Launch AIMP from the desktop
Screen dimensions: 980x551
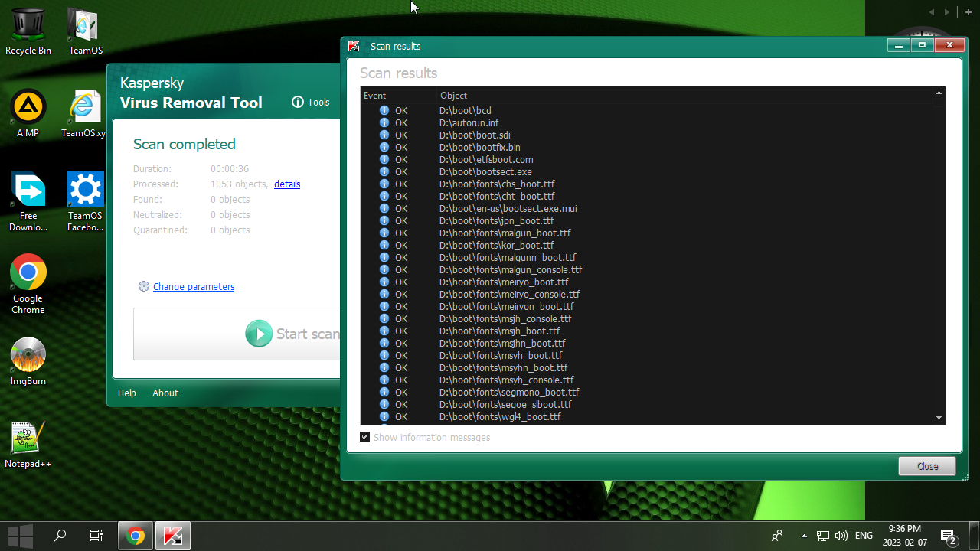pyautogui.click(x=28, y=113)
